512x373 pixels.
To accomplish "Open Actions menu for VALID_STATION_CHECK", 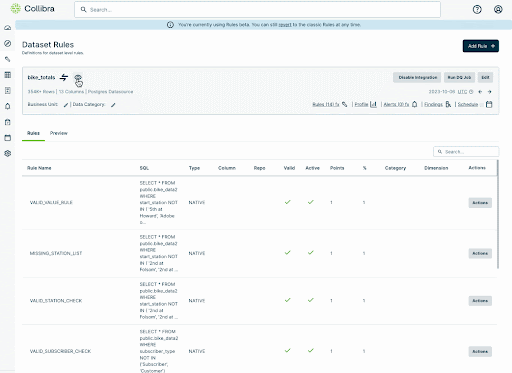I will tap(480, 301).
